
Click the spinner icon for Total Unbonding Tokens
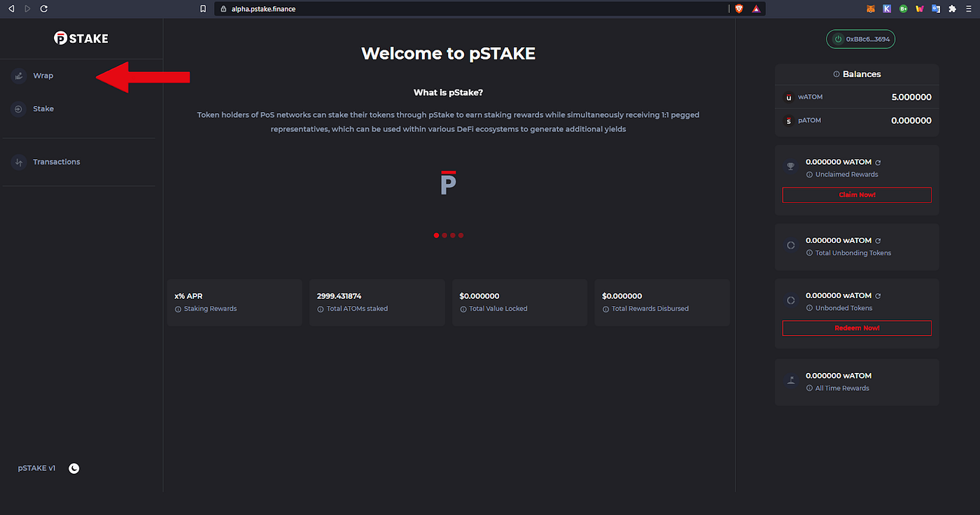point(791,246)
